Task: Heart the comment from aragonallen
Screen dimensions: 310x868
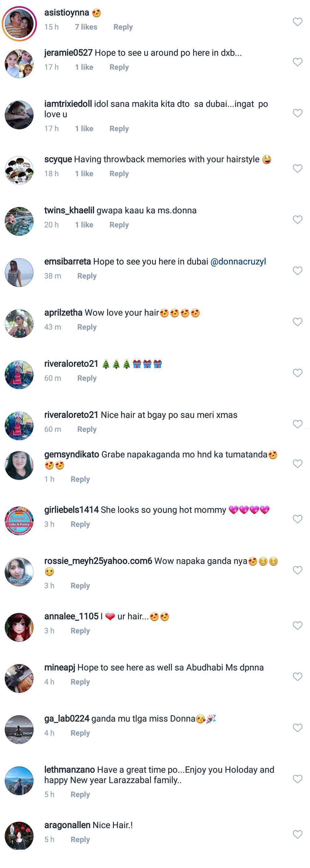Action: click(297, 835)
